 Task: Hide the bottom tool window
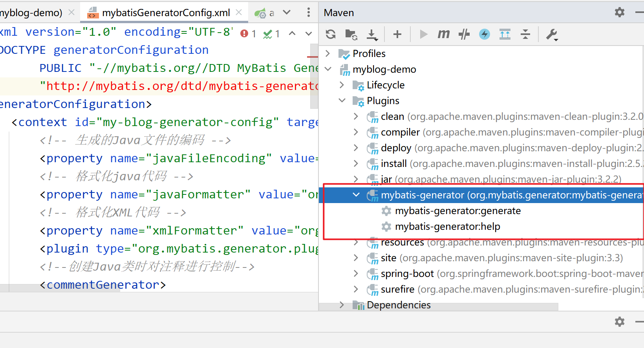click(640, 322)
